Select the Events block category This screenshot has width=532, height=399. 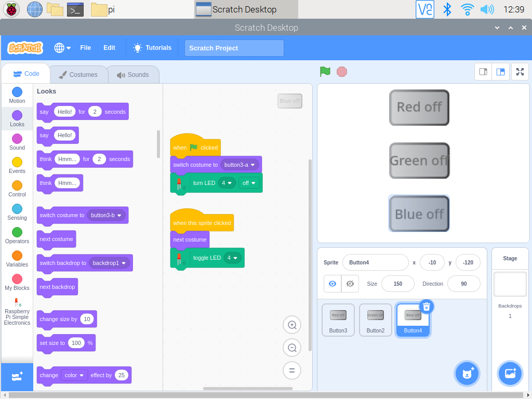click(17, 166)
